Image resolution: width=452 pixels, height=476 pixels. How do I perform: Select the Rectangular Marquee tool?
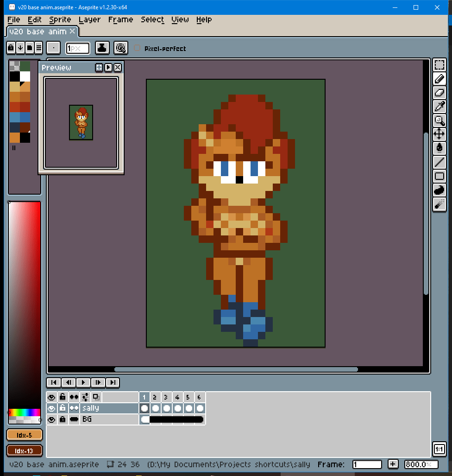click(x=439, y=65)
